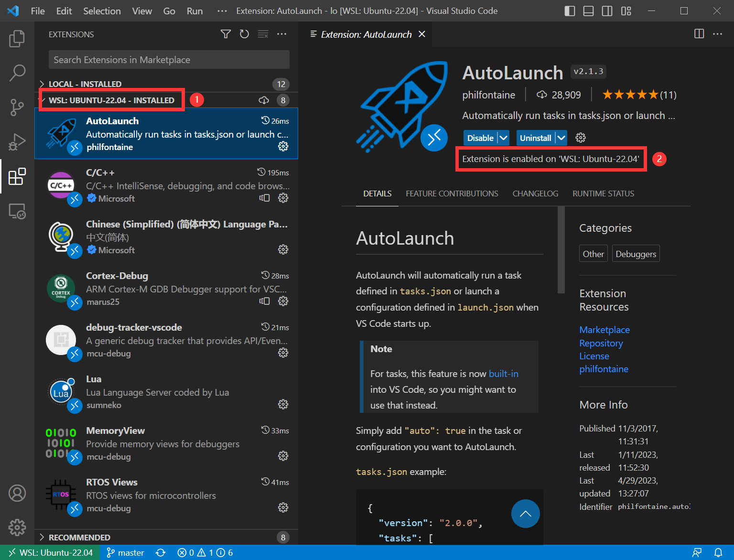This screenshot has height=560, width=734.
Task: Refresh the extensions list
Action: (x=244, y=34)
